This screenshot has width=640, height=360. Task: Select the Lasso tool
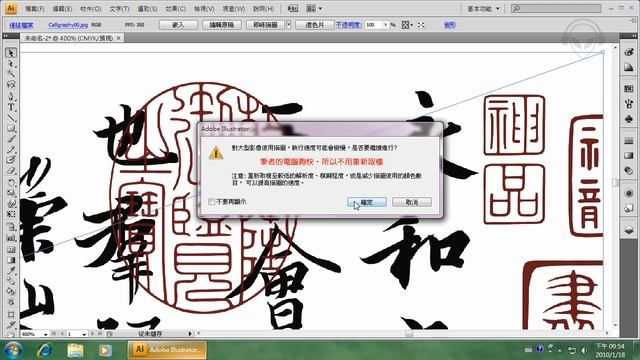pos(11,84)
